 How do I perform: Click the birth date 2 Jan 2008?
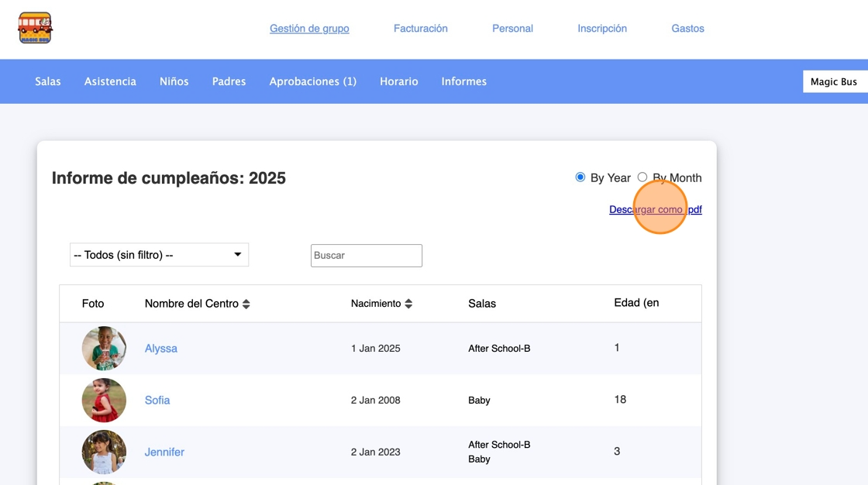375,401
